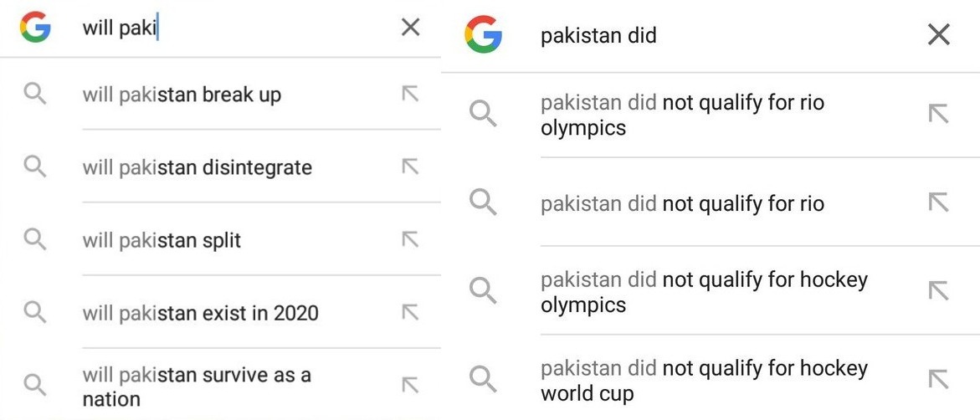
Task: Choose suggestion 'will pakistan exist in 2020'
Action: [220, 313]
